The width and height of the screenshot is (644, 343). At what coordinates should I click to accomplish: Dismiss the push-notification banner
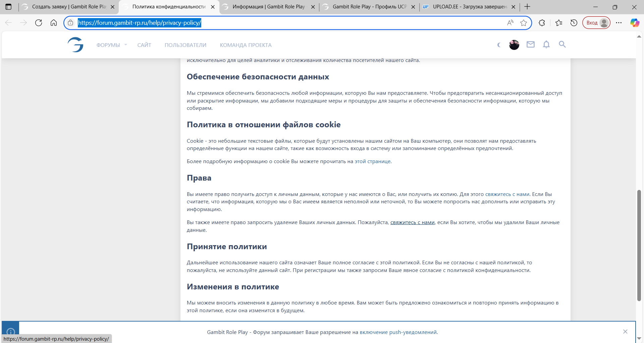tap(625, 332)
